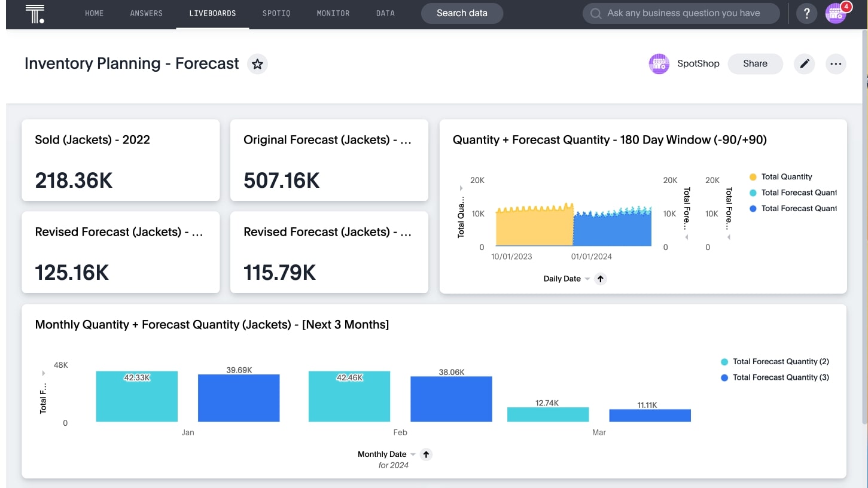Toggle Total Forecast Quantity (2) legend item
868x488 pixels.
[x=775, y=362]
